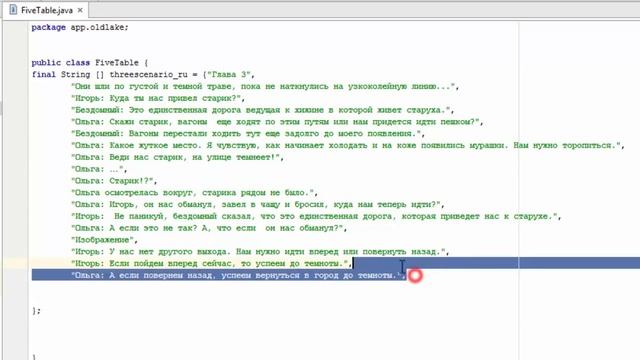This screenshot has height=360, width=640.
Task: Click the closing '};' of the array
Action: [x=36, y=311]
